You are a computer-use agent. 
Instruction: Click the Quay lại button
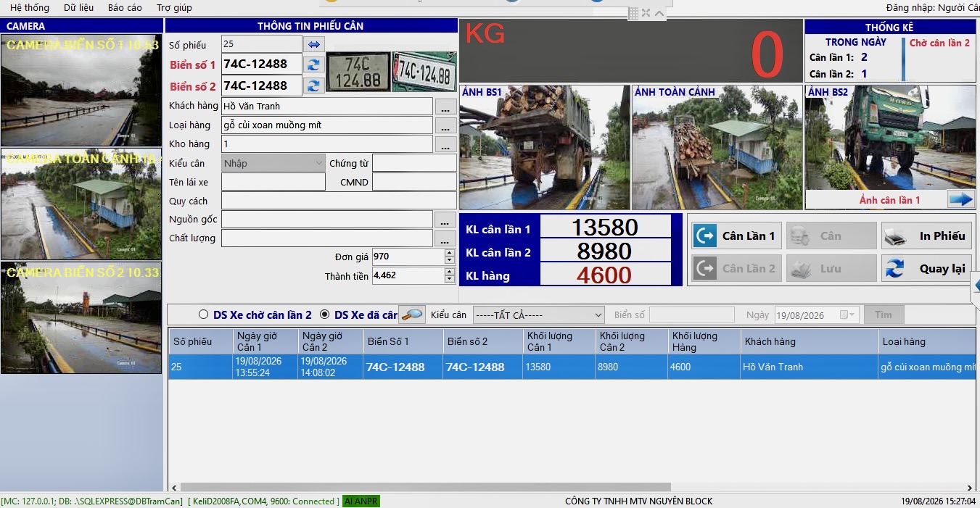click(926, 268)
